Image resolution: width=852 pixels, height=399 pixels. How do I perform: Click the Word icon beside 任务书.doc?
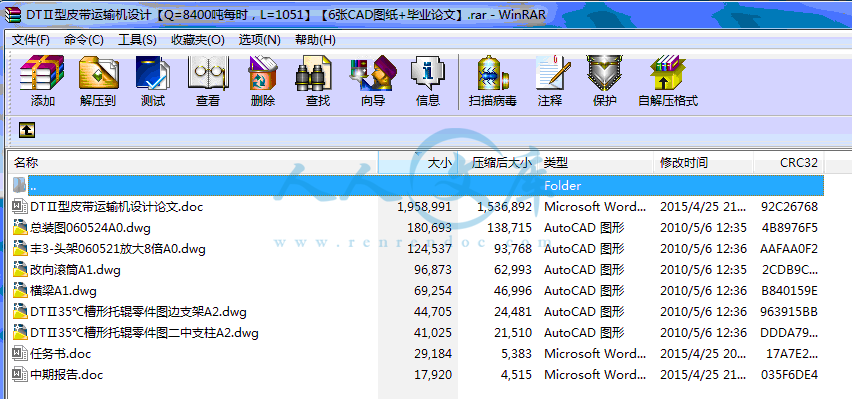coord(20,353)
